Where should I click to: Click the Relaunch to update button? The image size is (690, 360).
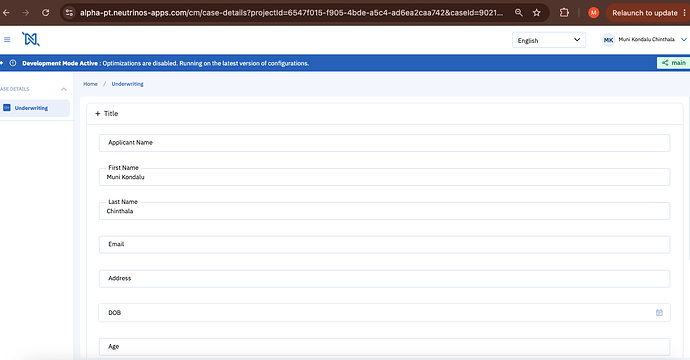tap(645, 13)
